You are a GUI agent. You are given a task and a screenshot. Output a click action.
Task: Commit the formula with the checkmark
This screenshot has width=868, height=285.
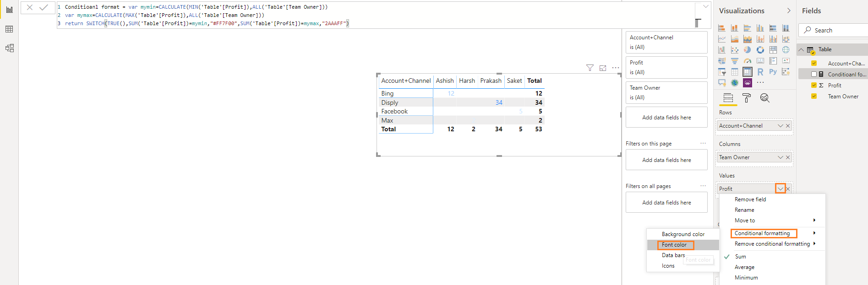pyautogui.click(x=44, y=7)
